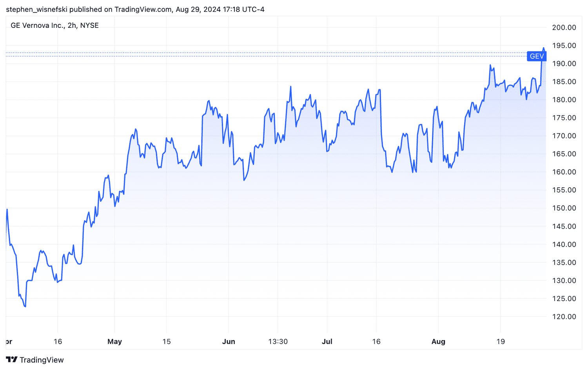Click the 19 date label on time axis
Viewport: 588px width, 370px height.
point(501,341)
